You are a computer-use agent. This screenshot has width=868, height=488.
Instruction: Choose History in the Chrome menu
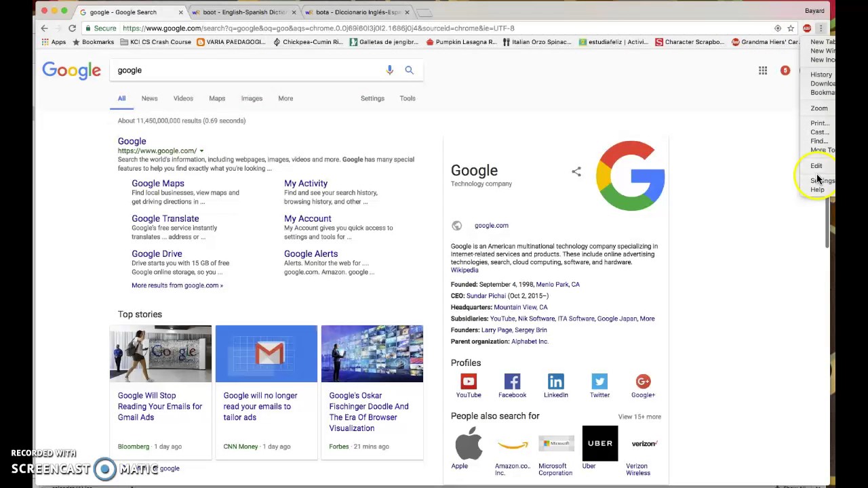tap(821, 75)
